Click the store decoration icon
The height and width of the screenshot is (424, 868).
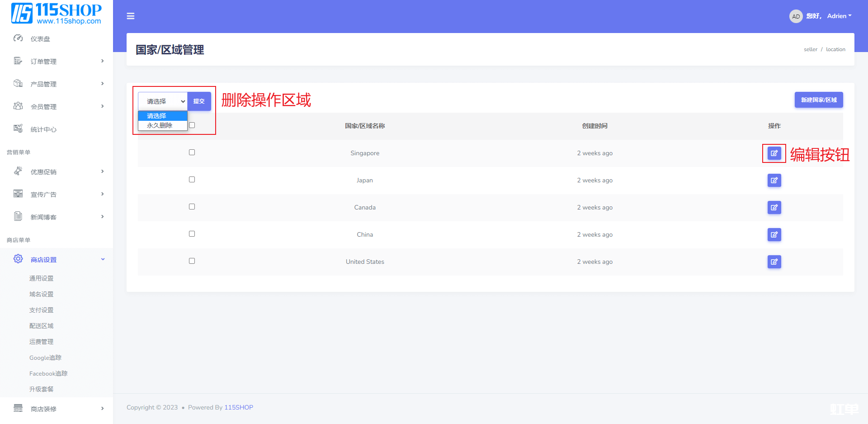[18, 408]
